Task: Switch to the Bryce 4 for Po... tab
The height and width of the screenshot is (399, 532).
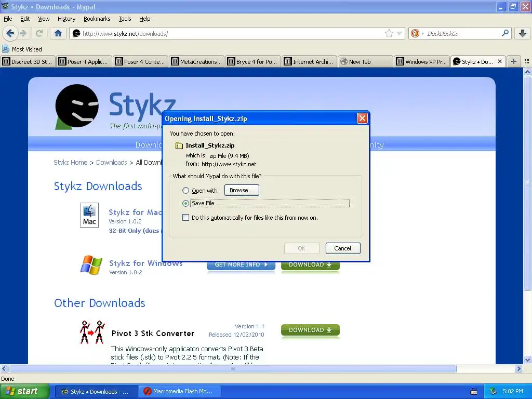Action: click(253, 62)
